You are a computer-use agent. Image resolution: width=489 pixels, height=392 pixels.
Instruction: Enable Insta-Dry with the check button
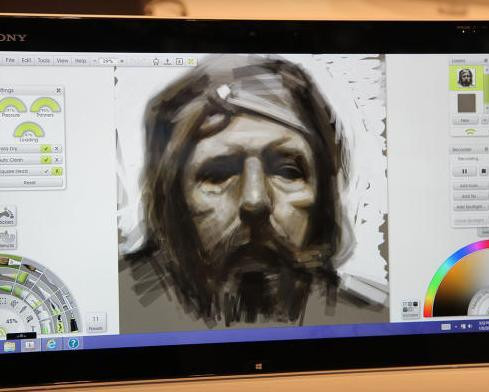(46, 149)
